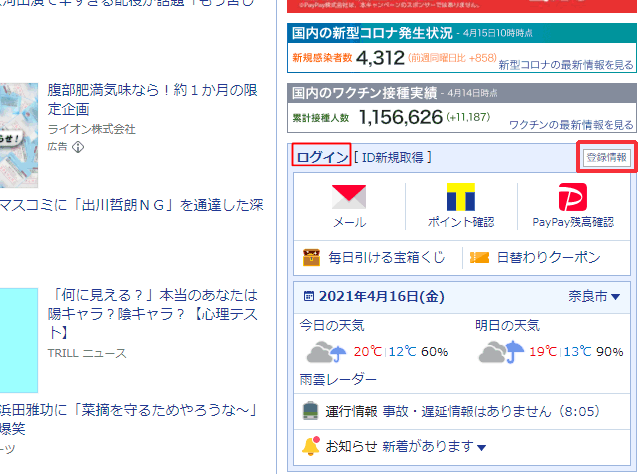Click the treasure chest lottery icon
The width and height of the screenshot is (640, 474).
[x=311, y=257]
